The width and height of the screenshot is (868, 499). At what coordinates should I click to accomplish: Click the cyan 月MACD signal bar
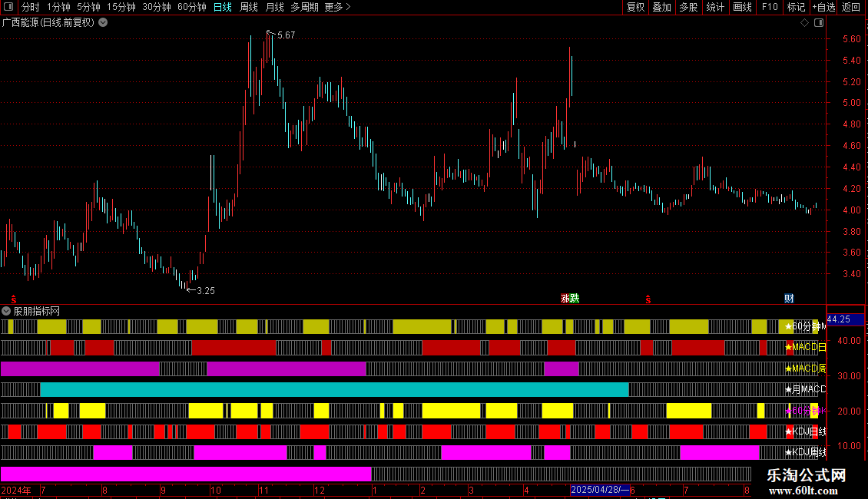pyautogui.click(x=334, y=389)
